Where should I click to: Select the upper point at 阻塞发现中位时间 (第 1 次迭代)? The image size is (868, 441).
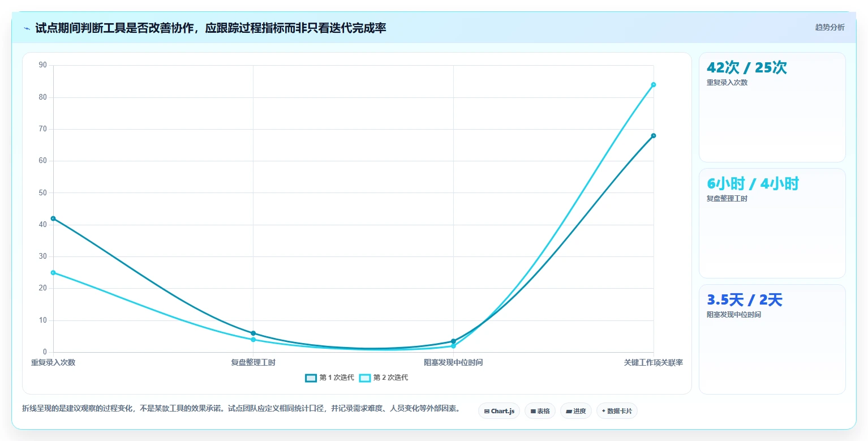pos(453,341)
